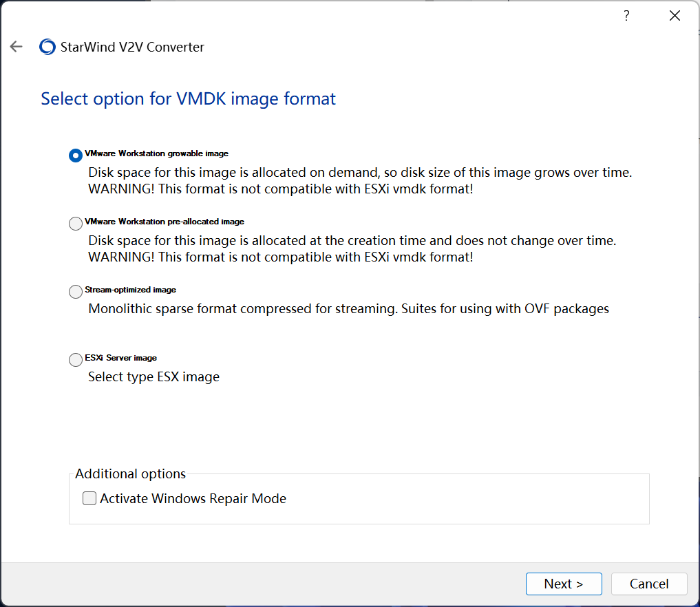This screenshot has width=700, height=607.
Task: Choose VMware Workstation pre-allocated image option
Action: click(76, 224)
